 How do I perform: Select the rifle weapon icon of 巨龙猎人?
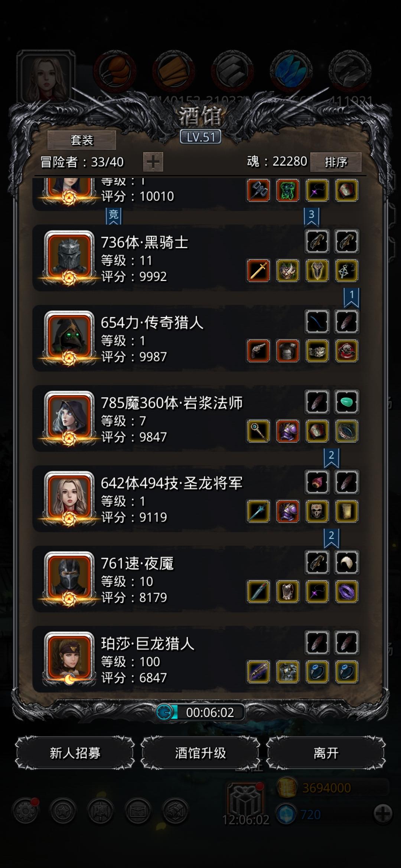click(258, 672)
